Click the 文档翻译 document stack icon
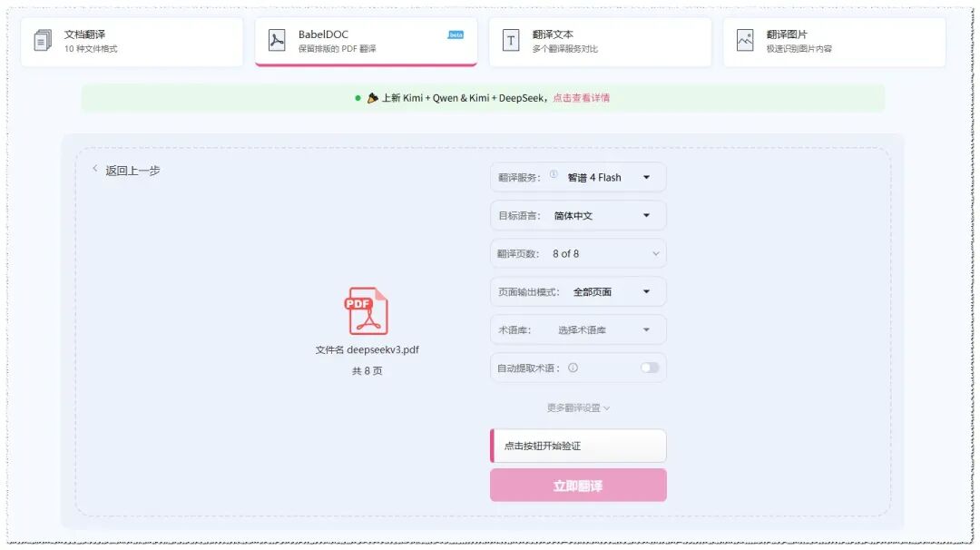The image size is (980, 550). click(x=43, y=41)
